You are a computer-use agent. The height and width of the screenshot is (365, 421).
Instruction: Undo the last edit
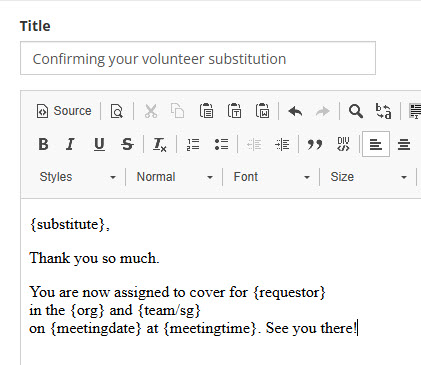295,111
